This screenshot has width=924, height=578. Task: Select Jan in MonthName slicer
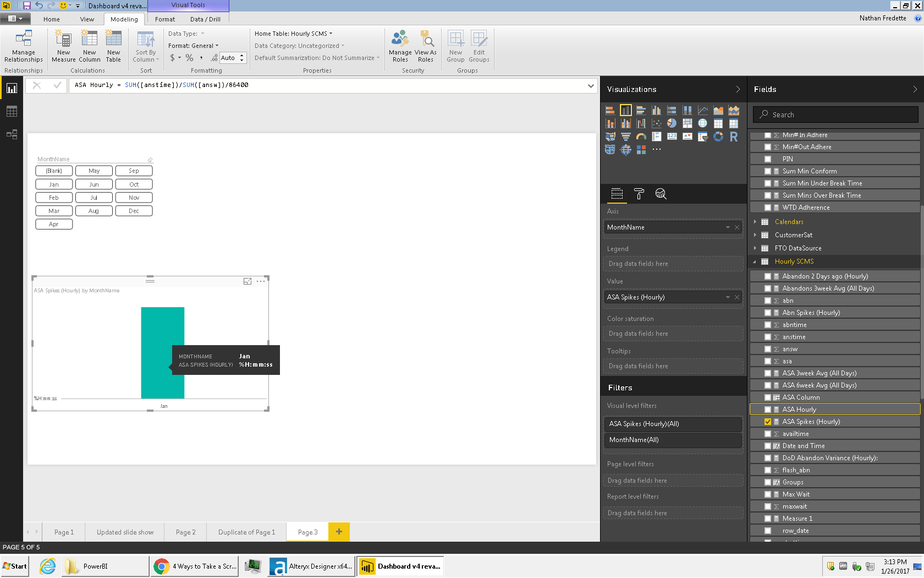[x=54, y=184]
